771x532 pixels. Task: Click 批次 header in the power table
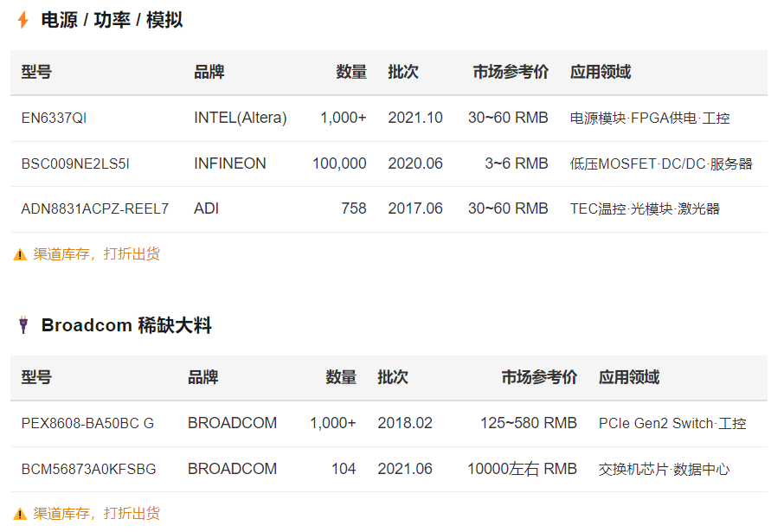[402, 72]
